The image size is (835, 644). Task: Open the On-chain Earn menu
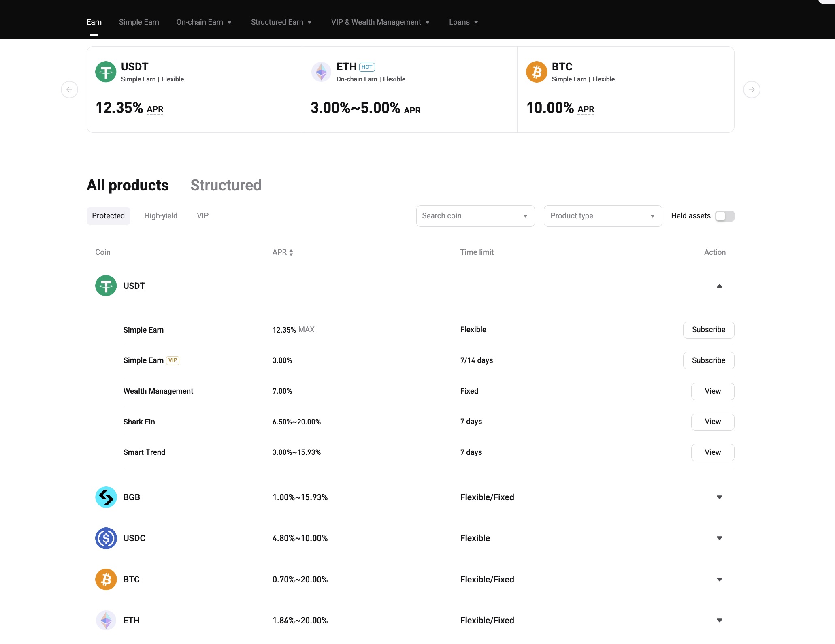(x=204, y=22)
